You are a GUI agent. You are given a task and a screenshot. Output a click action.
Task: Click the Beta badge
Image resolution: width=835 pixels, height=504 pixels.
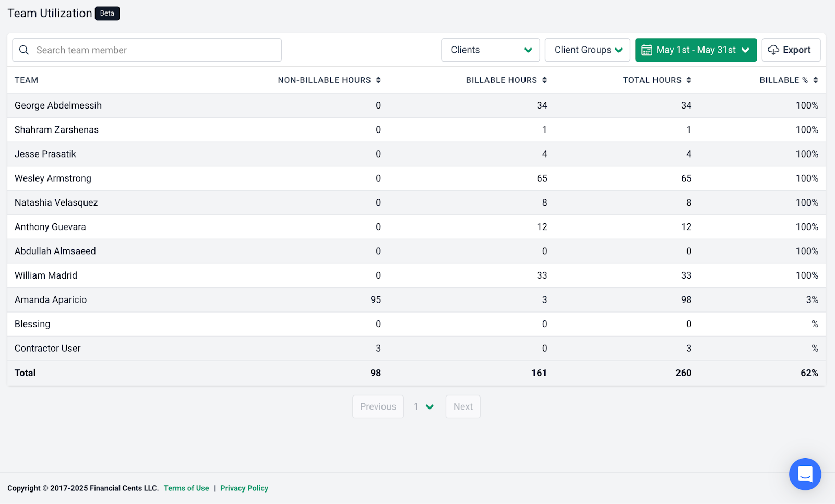[x=107, y=14]
